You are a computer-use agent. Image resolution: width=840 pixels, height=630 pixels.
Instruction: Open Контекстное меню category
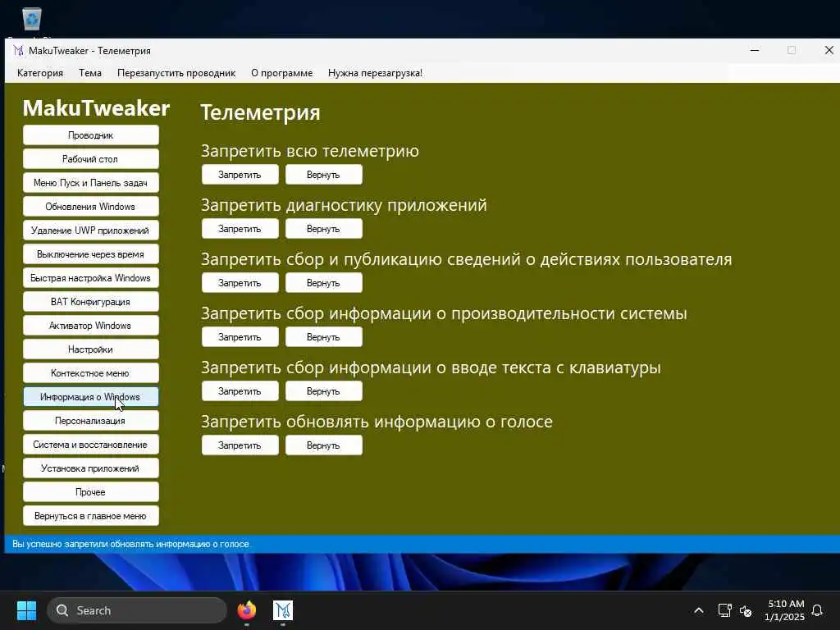pyautogui.click(x=90, y=373)
